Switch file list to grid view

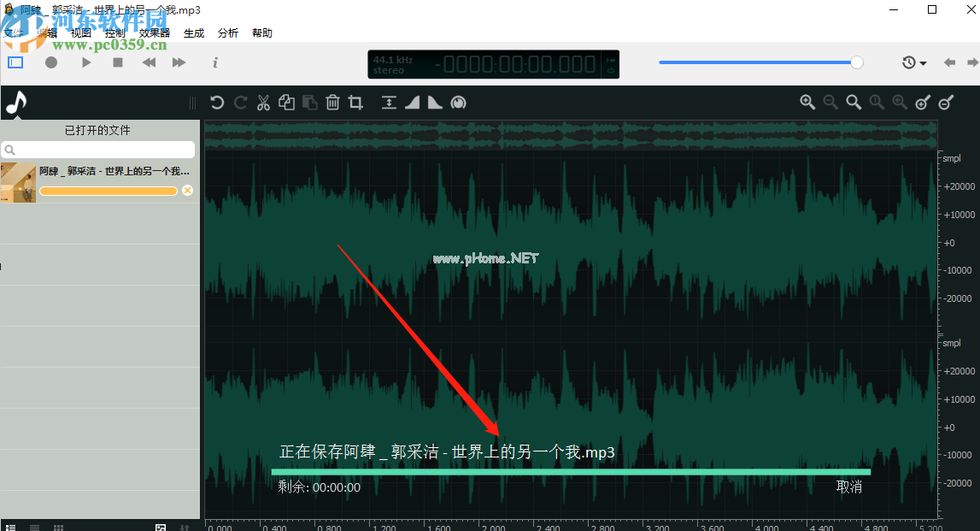(x=59, y=528)
